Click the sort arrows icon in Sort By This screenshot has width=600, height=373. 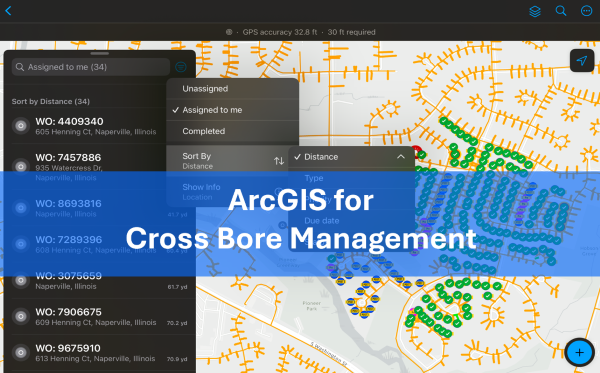(x=279, y=161)
